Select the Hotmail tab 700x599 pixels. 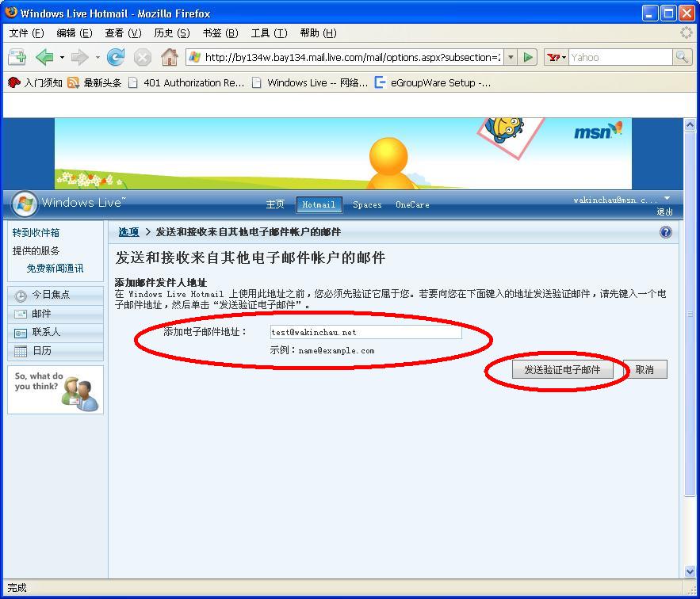click(x=319, y=205)
